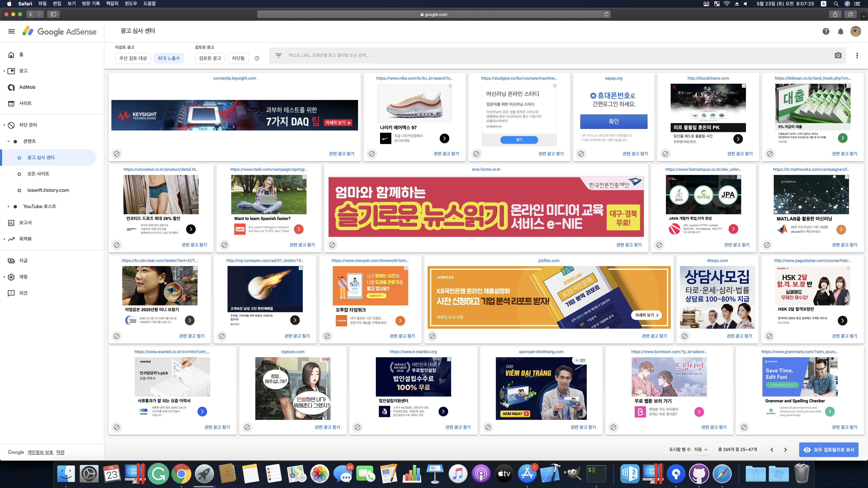868x488 pixels.
Task: Open the three-dot more options menu
Action: pyautogui.click(x=857, y=56)
